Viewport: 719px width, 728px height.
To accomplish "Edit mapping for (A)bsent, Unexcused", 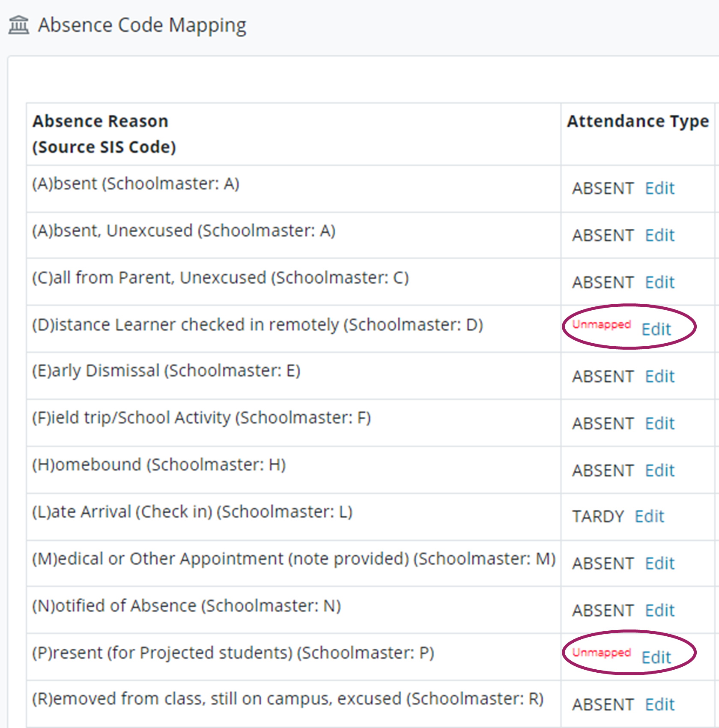I will tap(659, 235).
